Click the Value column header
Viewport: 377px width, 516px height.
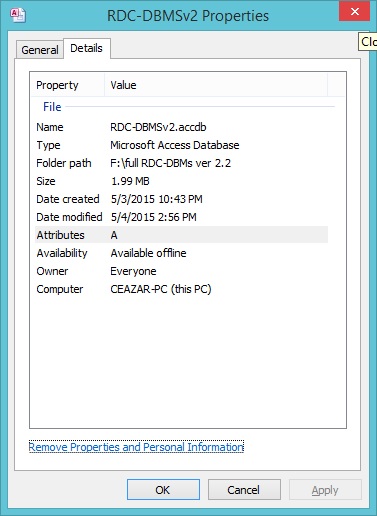[216, 85]
